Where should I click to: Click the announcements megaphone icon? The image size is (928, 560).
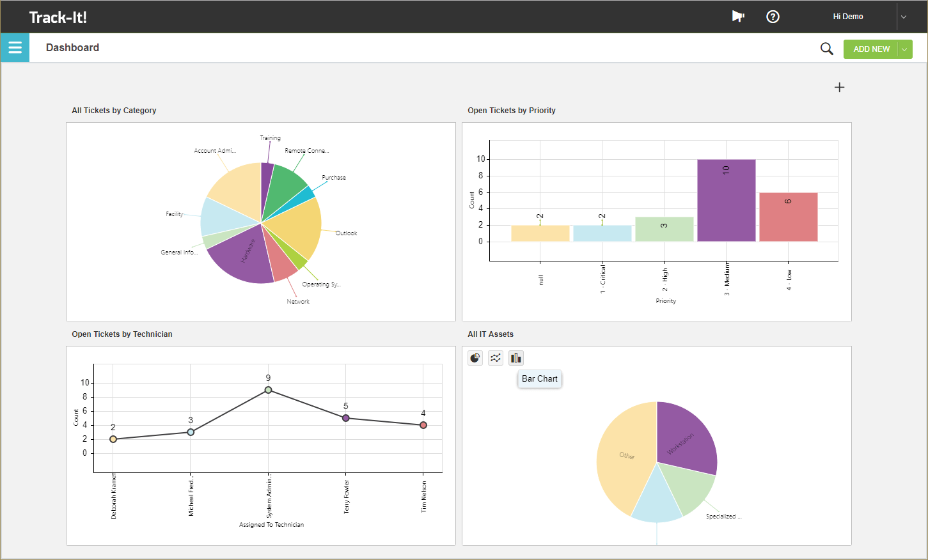[x=738, y=16]
